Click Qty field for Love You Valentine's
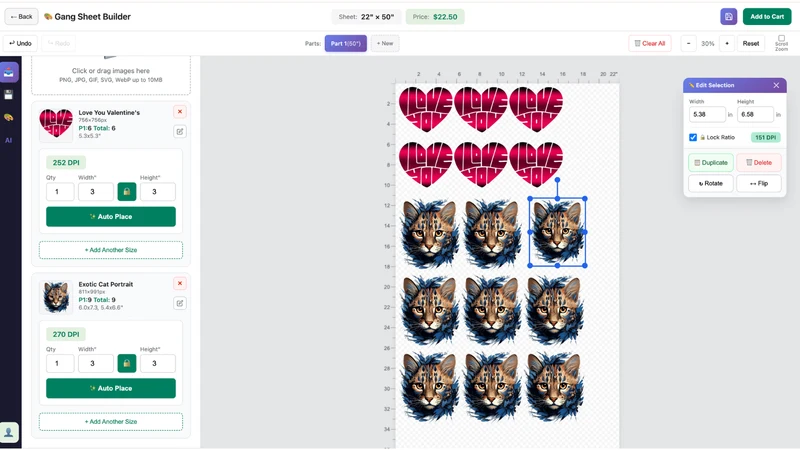800x450 pixels. (x=60, y=192)
